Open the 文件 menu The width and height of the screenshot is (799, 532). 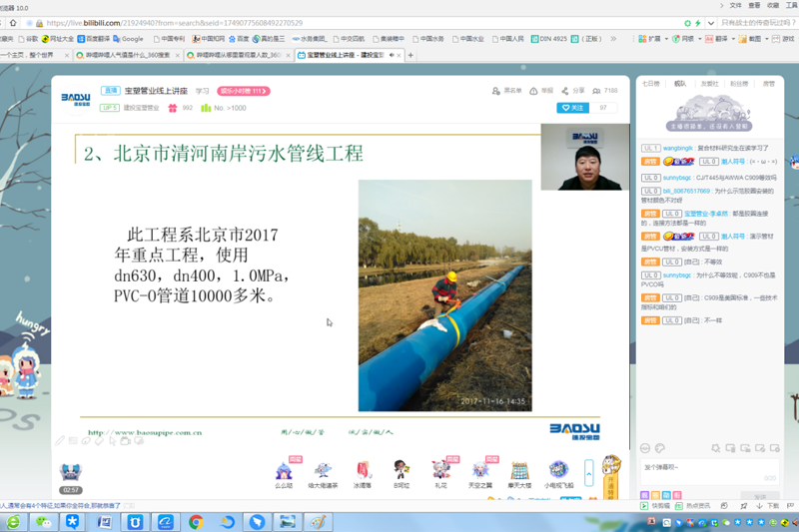click(x=735, y=5)
